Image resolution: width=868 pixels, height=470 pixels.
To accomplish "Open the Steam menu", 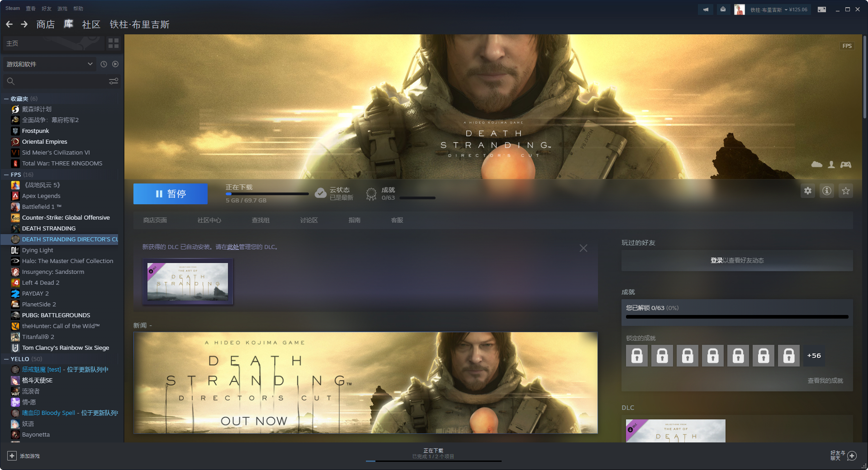I will point(13,9).
